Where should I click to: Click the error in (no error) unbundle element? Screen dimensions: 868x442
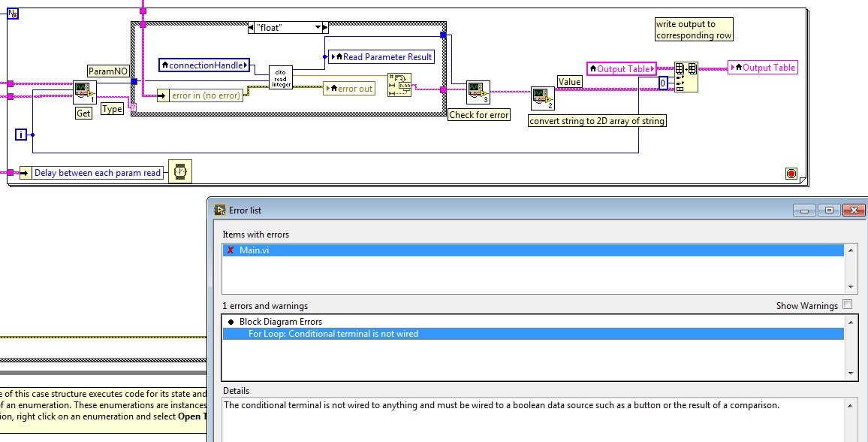(200, 95)
